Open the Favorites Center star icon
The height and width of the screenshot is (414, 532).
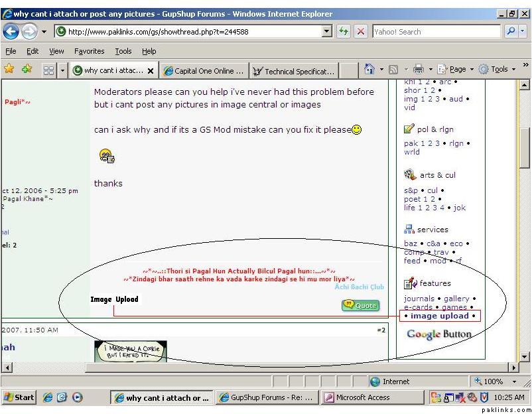coord(9,70)
